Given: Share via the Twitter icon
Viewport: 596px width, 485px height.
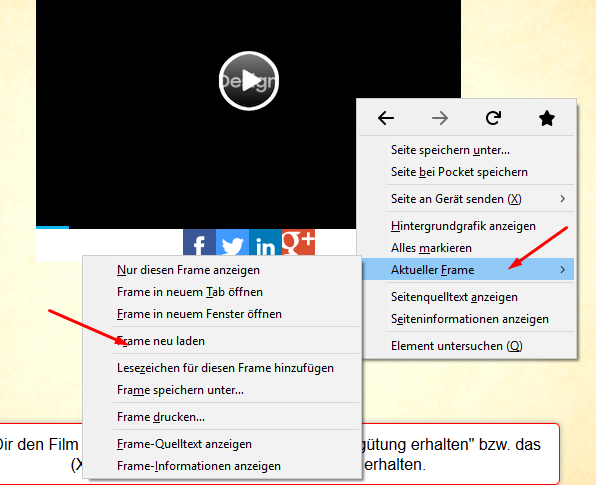Looking at the screenshot, I should click(x=232, y=242).
